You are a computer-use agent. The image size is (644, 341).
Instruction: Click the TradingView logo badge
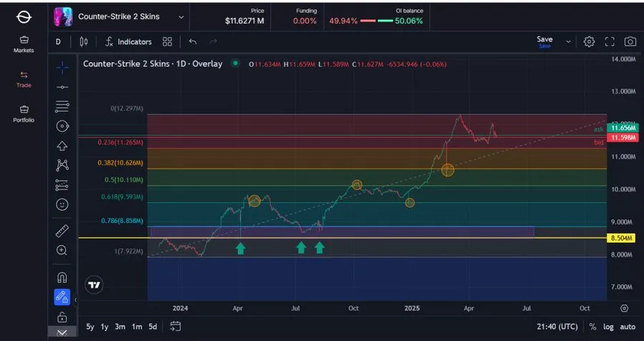[x=94, y=285]
